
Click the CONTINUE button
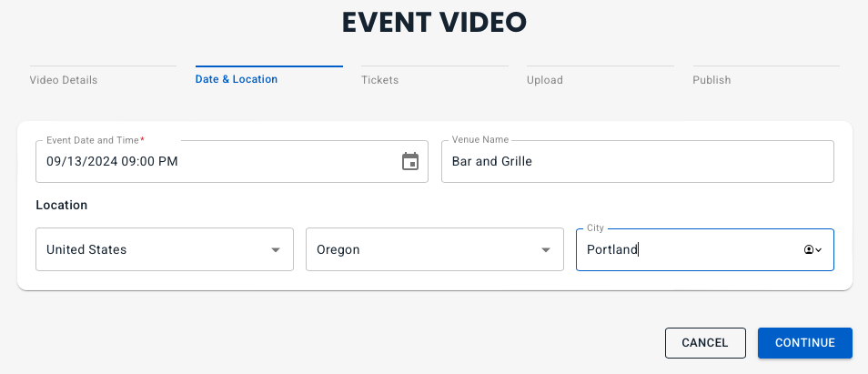point(805,343)
